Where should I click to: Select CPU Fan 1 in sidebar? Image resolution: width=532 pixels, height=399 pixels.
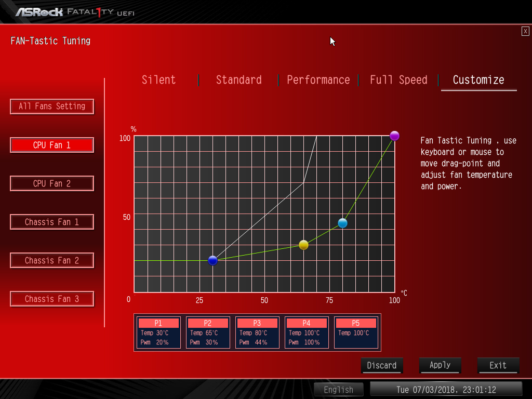[x=52, y=145]
